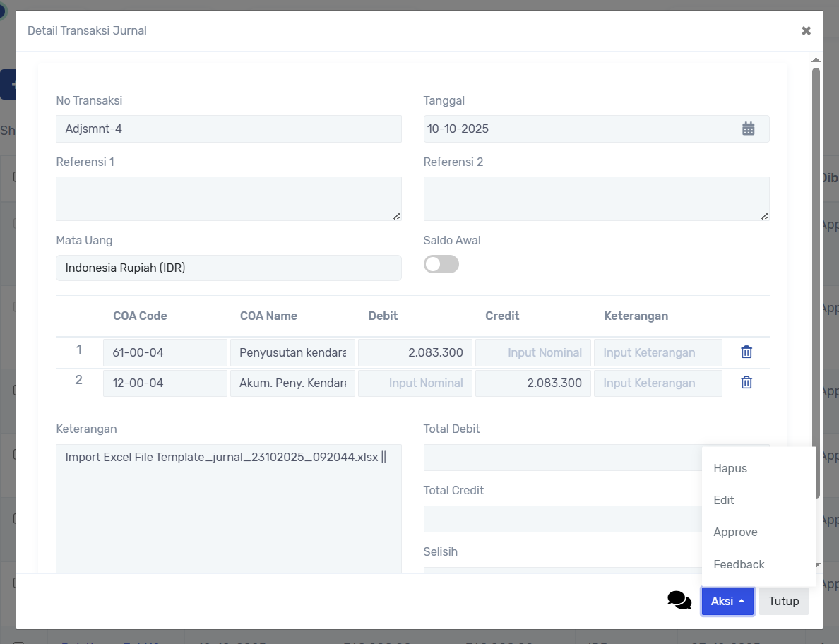Toggle the Saldo Awal switch
This screenshot has width=839, height=644.
[441, 264]
